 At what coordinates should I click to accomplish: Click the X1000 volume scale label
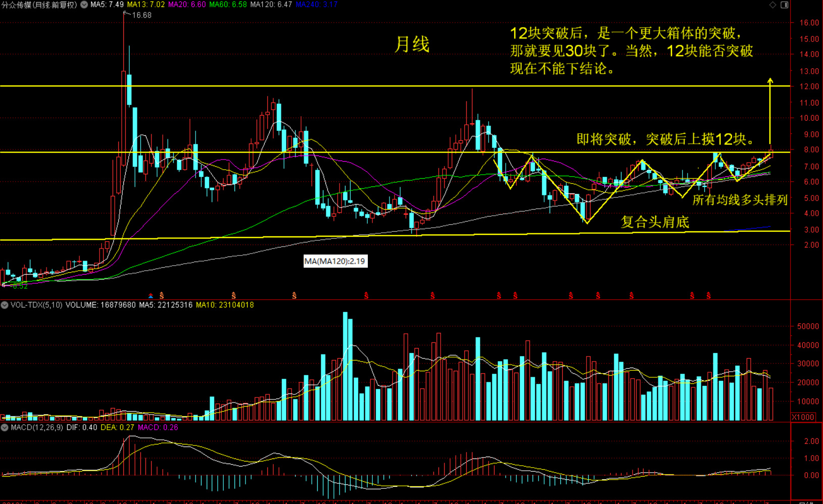(x=803, y=417)
